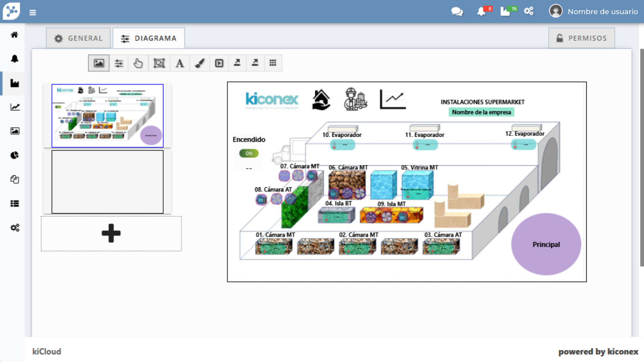The width and height of the screenshot is (644, 362).
Task: Select the image tool in diagram toolbar
Action: pyautogui.click(x=99, y=63)
